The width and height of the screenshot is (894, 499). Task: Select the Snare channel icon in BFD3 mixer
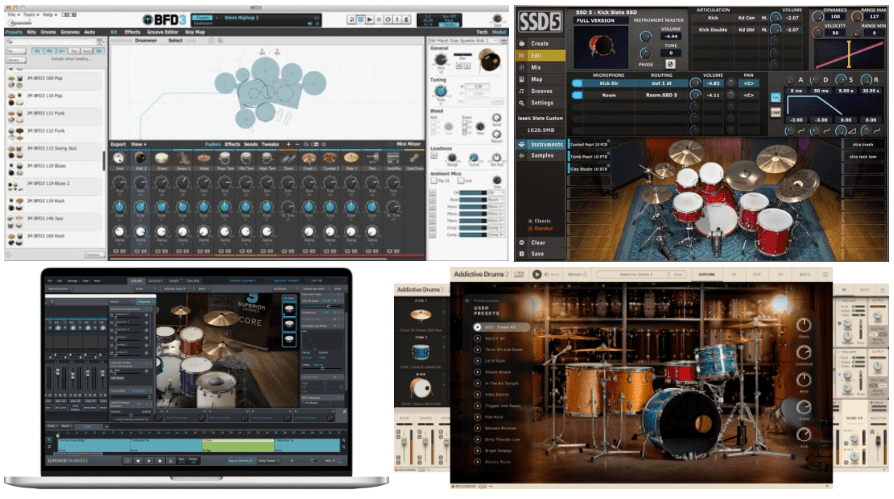point(160,158)
